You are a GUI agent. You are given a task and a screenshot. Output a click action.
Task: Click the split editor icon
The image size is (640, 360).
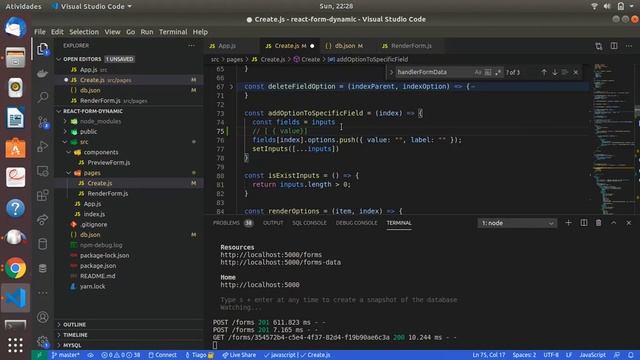(x=614, y=46)
